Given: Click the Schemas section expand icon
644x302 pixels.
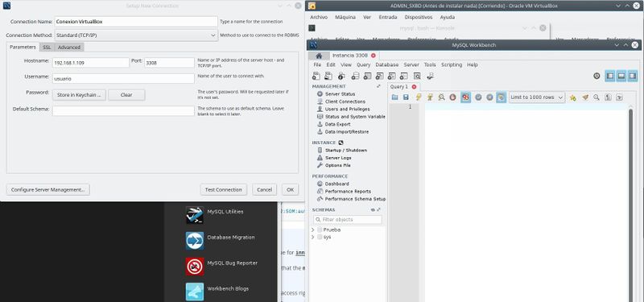Looking at the screenshot, I should point(378,209).
